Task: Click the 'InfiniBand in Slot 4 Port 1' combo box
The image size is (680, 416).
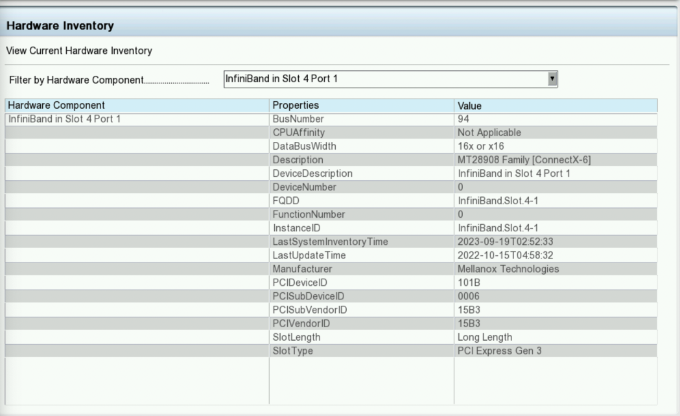Action: [x=385, y=78]
